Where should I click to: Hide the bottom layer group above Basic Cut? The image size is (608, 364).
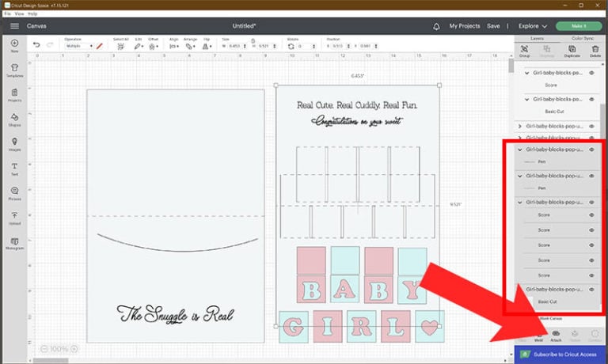pos(591,289)
